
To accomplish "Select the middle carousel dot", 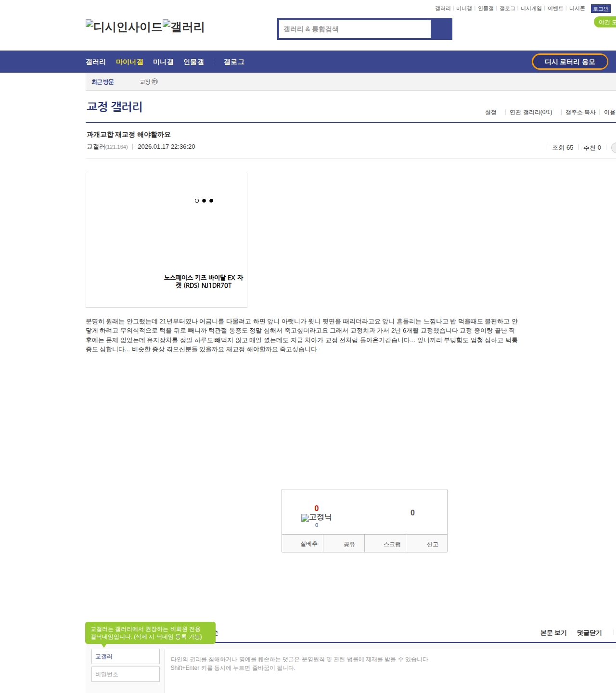I will tap(204, 201).
